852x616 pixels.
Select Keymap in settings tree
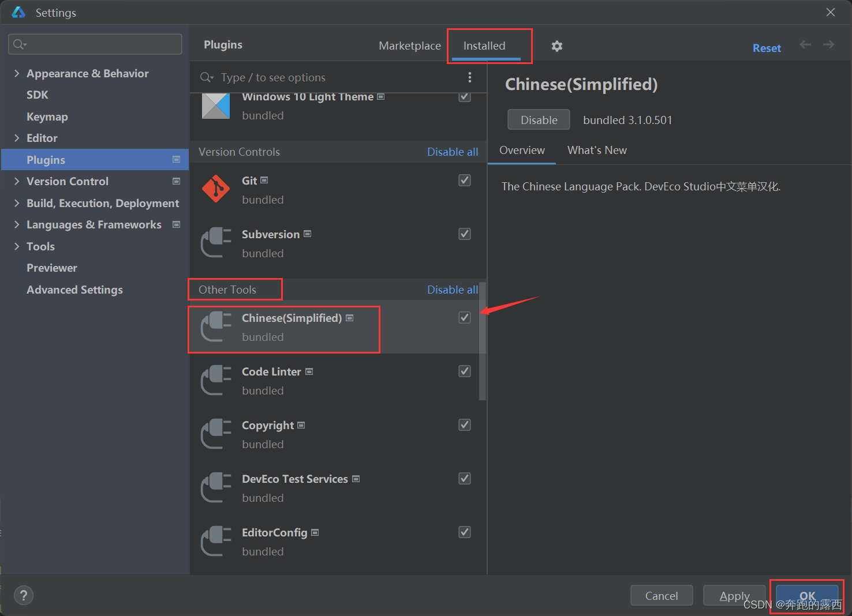(47, 117)
